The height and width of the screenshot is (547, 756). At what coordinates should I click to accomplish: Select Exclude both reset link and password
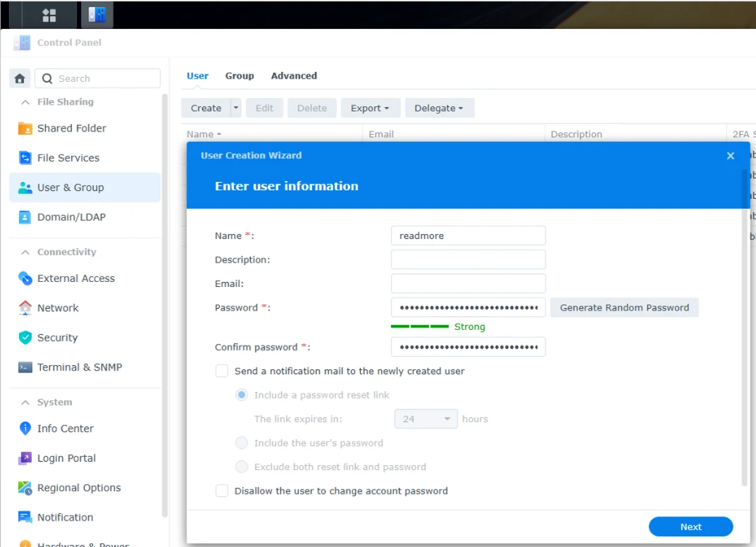(x=242, y=467)
